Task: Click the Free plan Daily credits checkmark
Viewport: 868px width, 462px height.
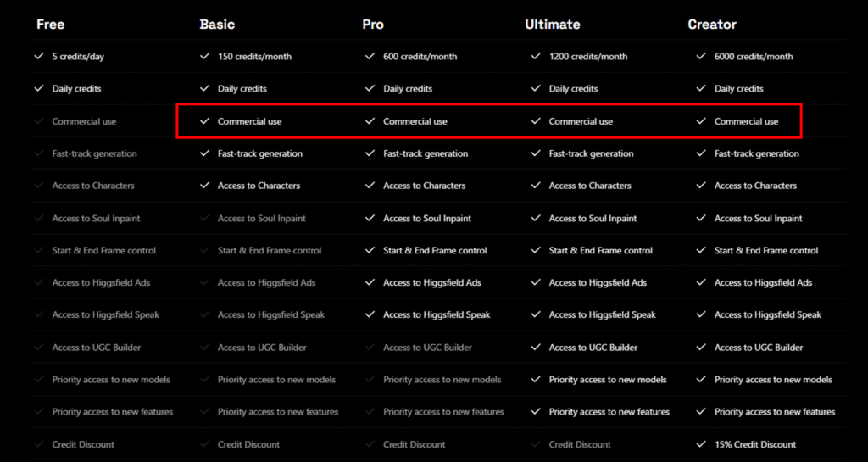Action: pos(39,89)
